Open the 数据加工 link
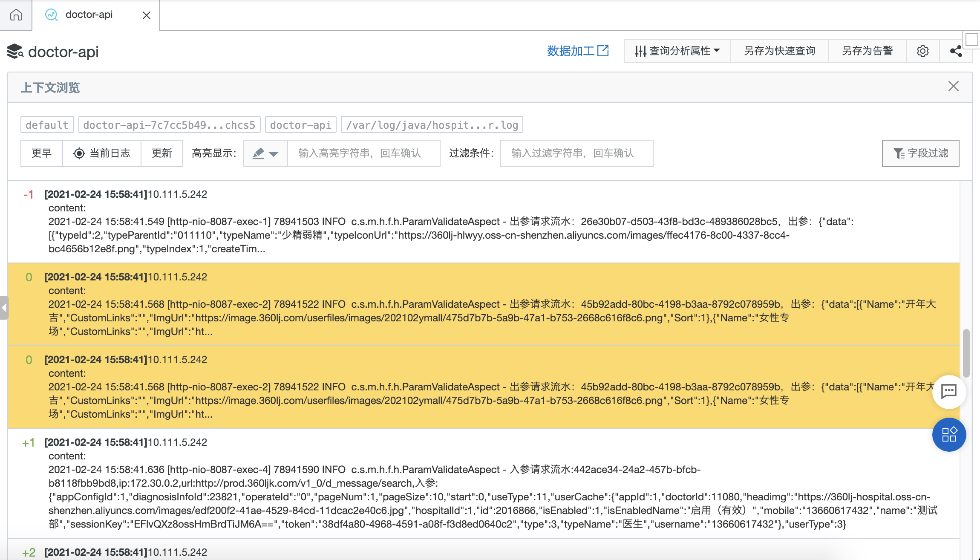This screenshot has height=560, width=980. [x=578, y=51]
